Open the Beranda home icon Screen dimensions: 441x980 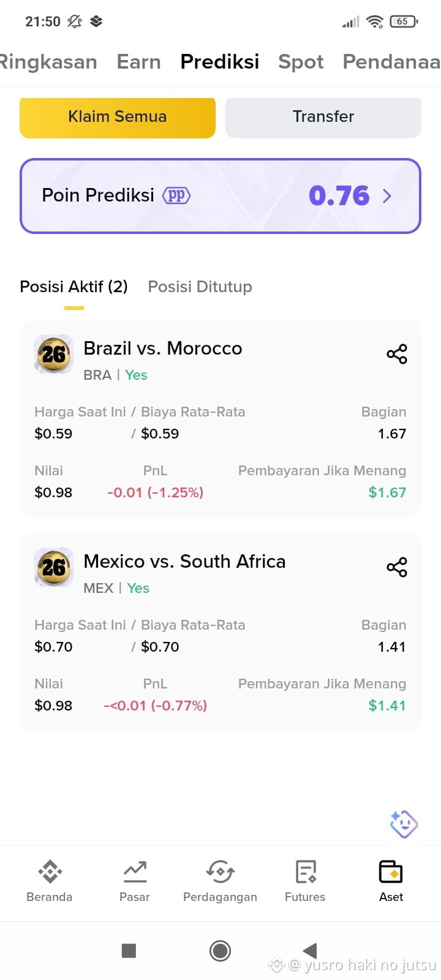pos(50,871)
